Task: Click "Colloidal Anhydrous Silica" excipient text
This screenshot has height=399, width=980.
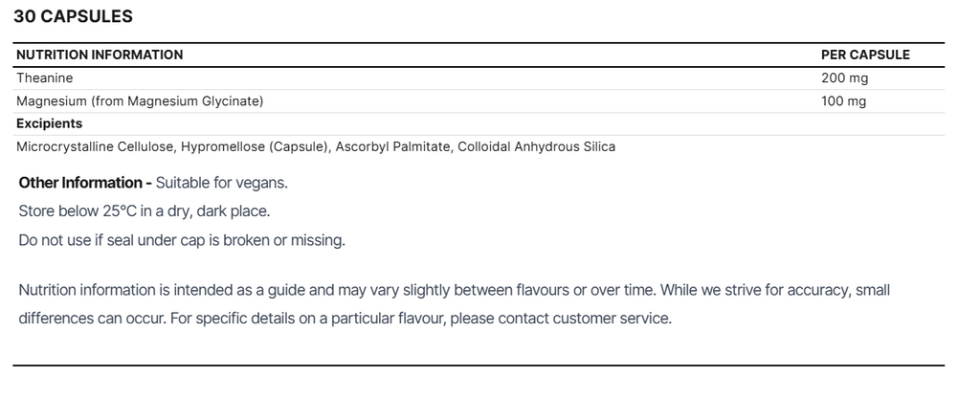Action: pos(536,146)
